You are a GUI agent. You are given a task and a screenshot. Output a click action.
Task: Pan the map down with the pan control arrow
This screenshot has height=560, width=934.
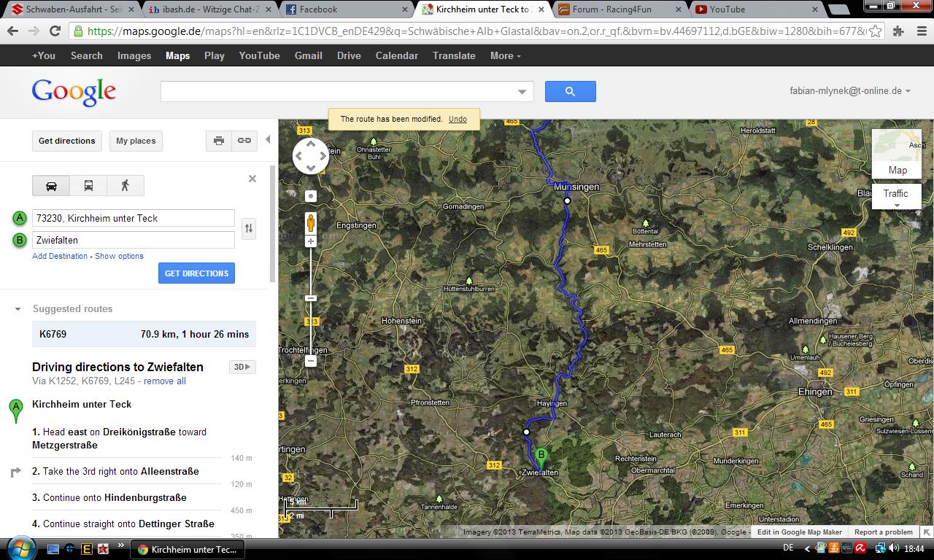(x=311, y=168)
